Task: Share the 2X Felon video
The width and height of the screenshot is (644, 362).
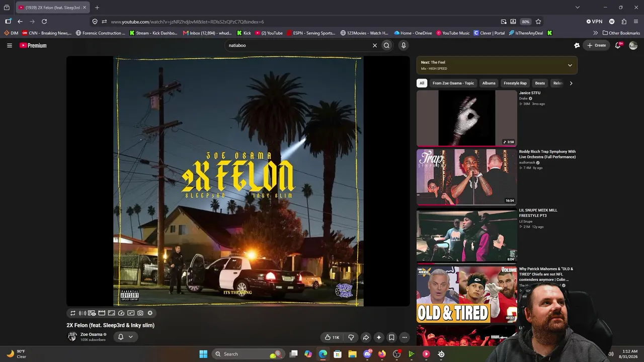Action: 366,337
